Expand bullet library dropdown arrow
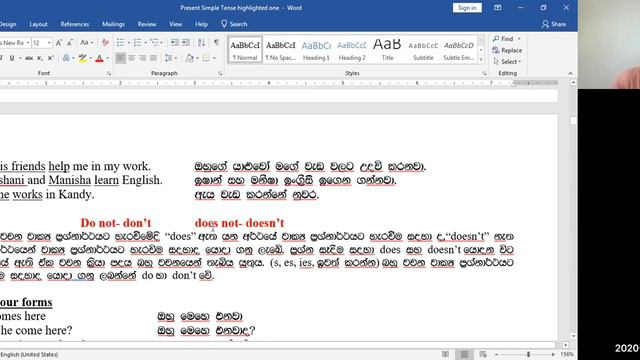 (x=128, y=42)
